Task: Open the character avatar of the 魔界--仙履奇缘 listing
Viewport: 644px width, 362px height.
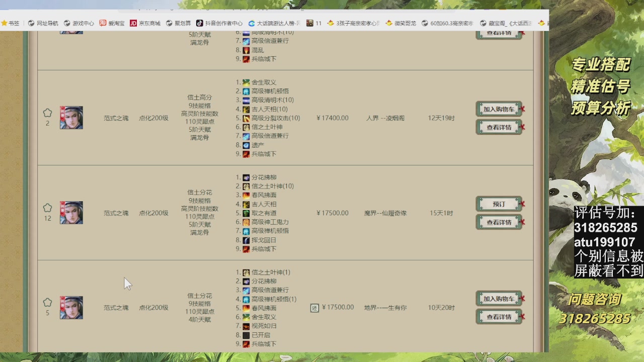Action: click(71, 213)
